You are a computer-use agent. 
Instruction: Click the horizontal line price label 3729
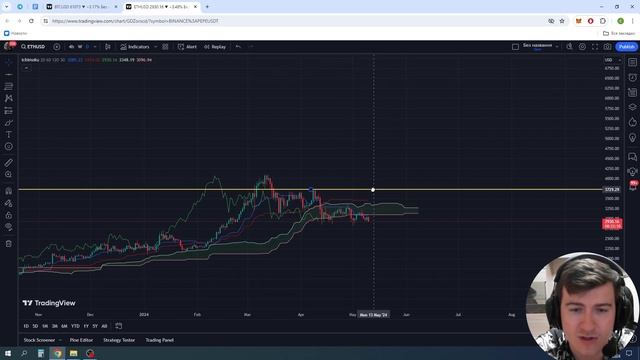coord(612,190)
